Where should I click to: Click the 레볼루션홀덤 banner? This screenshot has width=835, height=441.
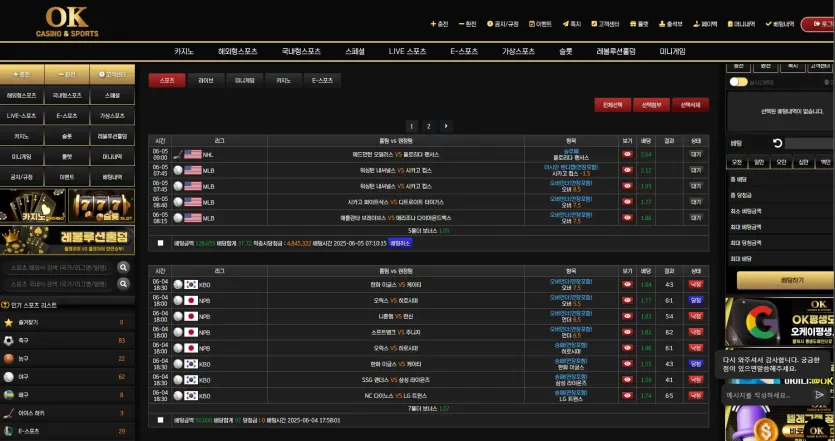(67, 240)
